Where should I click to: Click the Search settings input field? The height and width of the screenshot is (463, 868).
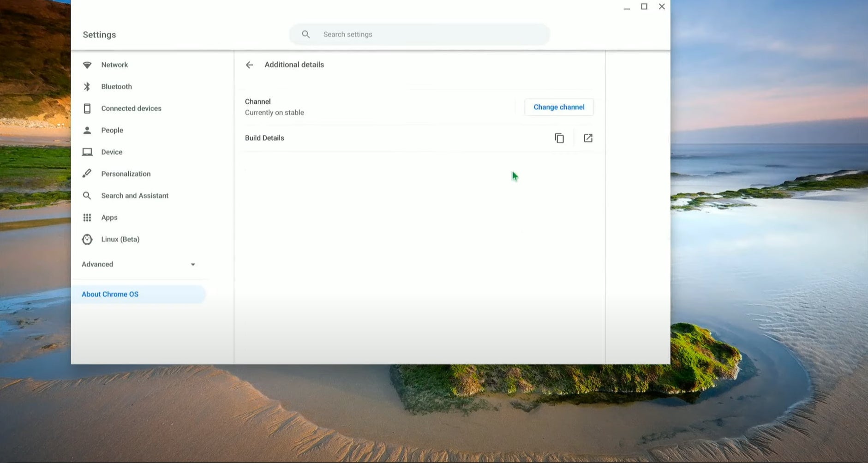tap(429, 35)
